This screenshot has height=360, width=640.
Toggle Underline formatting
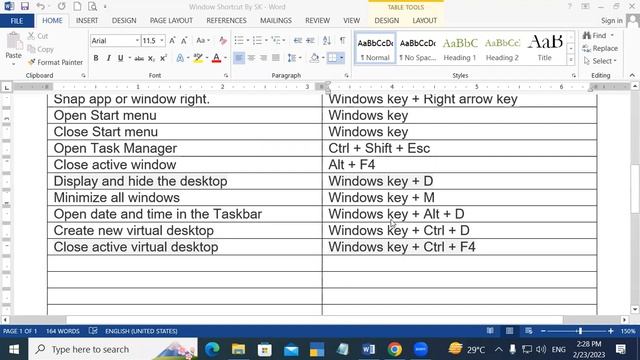120,58
